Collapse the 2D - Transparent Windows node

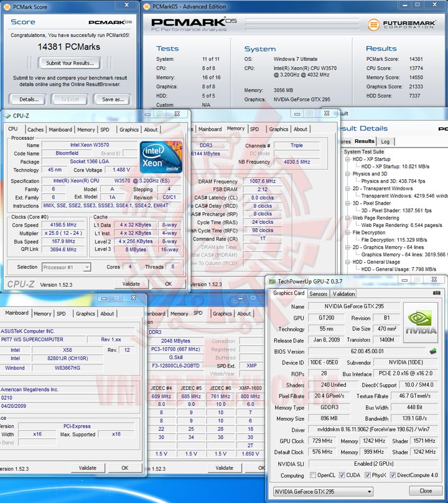(x=347, y=188)
